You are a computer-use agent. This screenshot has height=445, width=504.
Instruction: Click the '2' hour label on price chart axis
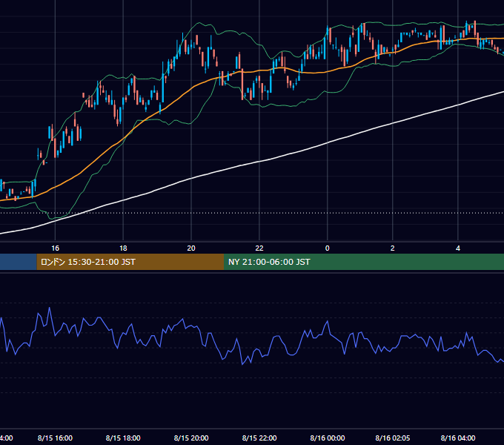393,248
